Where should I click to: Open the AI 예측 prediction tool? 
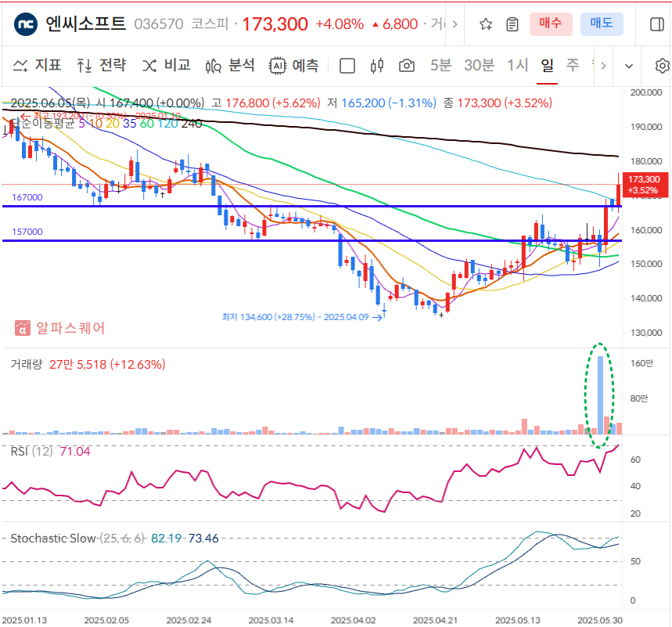pyautogui.click(x=294, y=66)
